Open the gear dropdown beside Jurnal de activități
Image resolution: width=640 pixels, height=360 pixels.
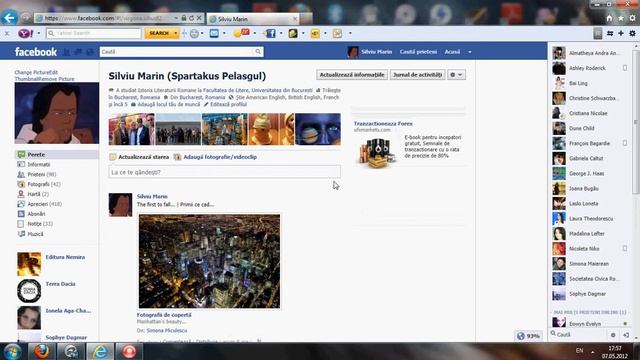(x=456, y=75)
